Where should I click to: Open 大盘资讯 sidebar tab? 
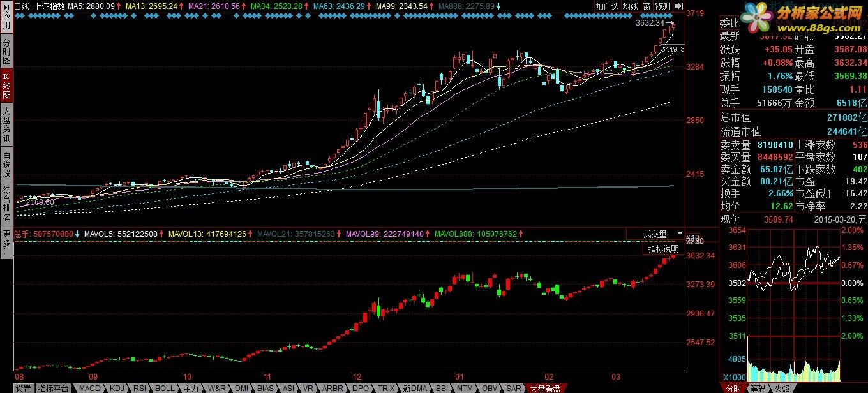[x=6, y=125]
